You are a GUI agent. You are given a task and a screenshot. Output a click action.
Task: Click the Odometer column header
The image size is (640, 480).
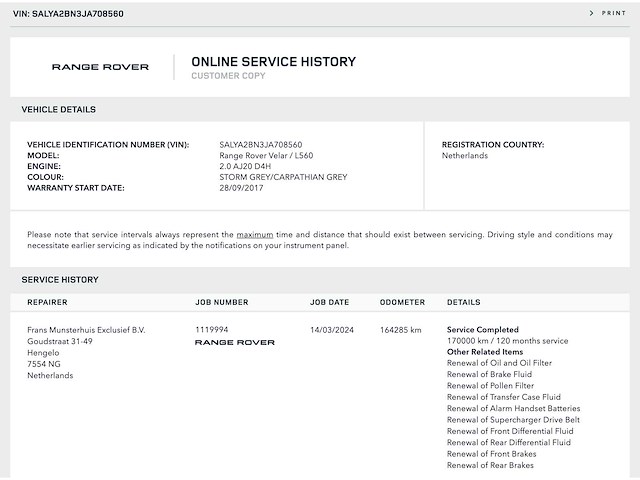pyautogui.click(x=402, y=302)
